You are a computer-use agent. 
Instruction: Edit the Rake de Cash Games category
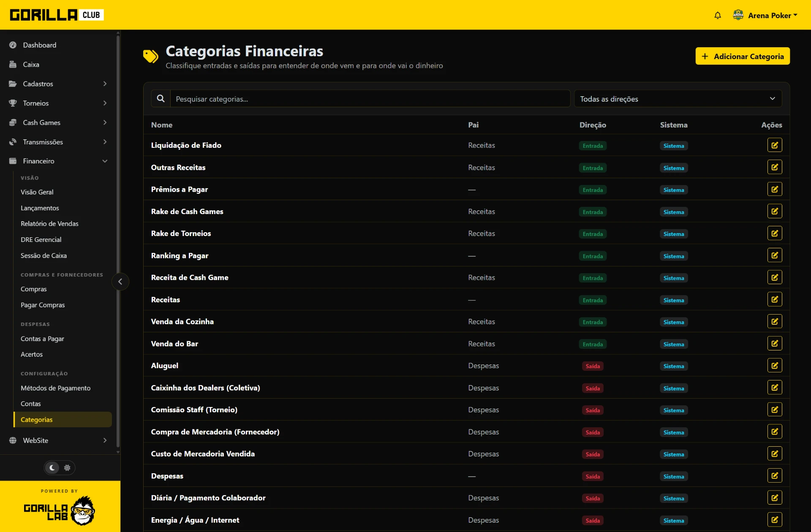click(x=775, y=211)
